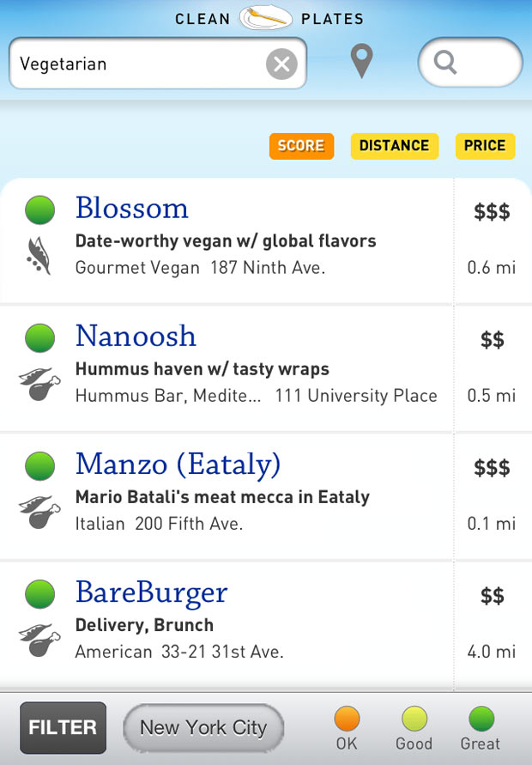
Task: Open the FILTER options
Action: point(62,727)
